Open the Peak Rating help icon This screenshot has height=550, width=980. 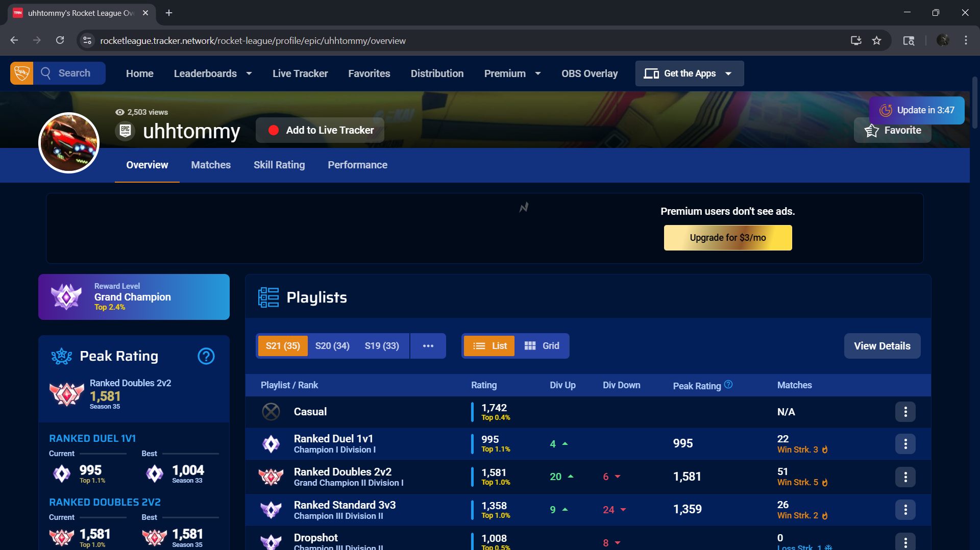(x=206, y=356)
